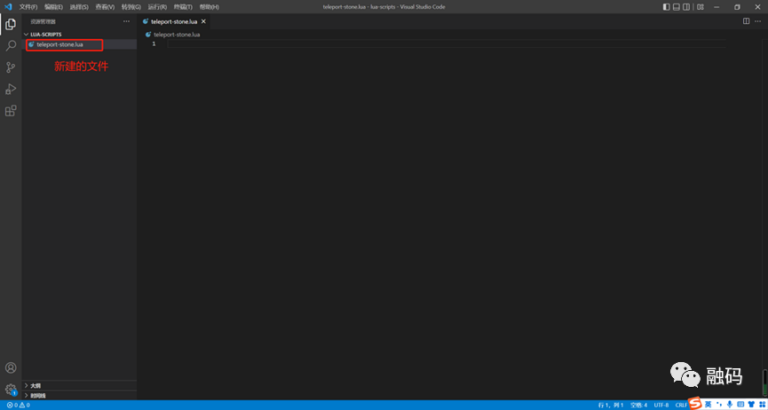Screen dimensions: 768x410
Task: Open the Manage gear settings icon
Action: [11, 389]
